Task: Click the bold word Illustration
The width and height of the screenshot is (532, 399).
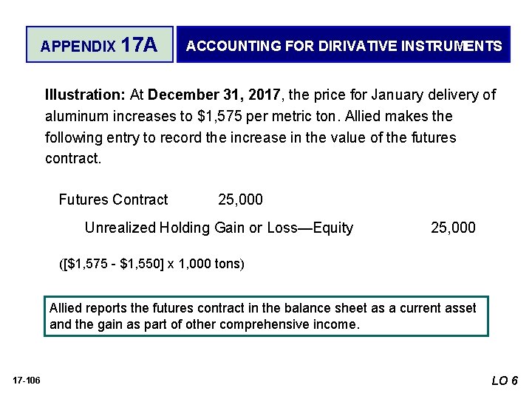Action: pyautogui.click(x=85, y=95)
